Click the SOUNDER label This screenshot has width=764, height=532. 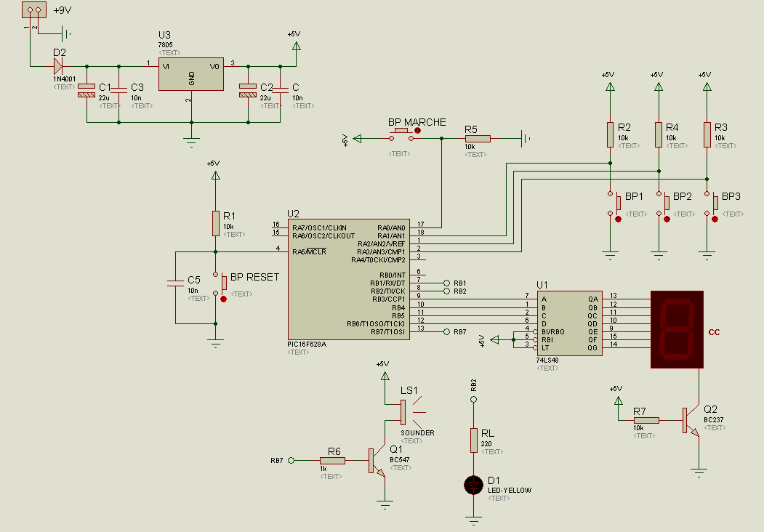coord(417,433)
